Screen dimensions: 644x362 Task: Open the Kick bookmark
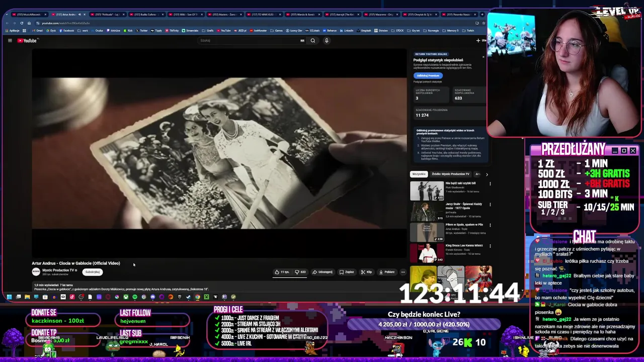[128, 31]
